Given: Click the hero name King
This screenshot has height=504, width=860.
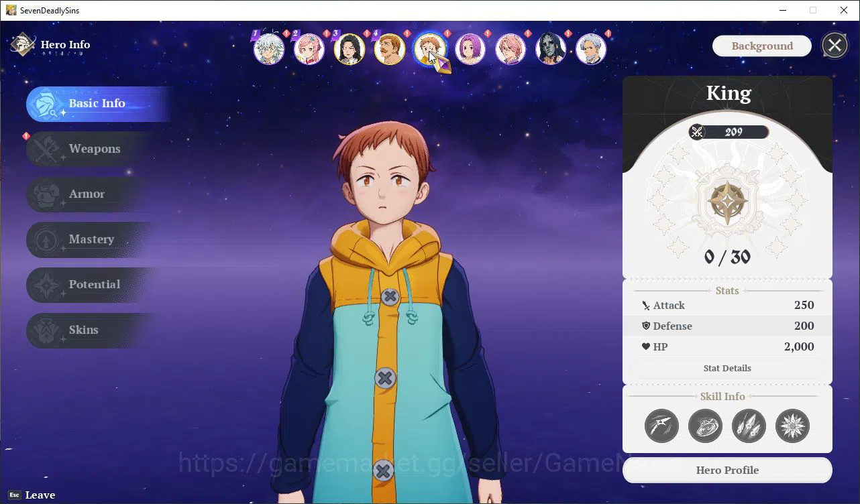Looking at the screenshot, I should 729,93.
